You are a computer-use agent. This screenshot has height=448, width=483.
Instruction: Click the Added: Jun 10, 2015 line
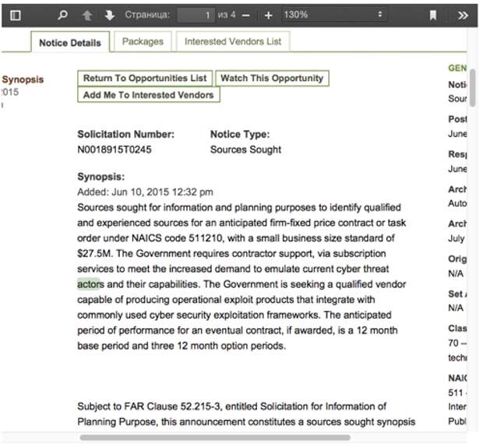pos(145,192)
